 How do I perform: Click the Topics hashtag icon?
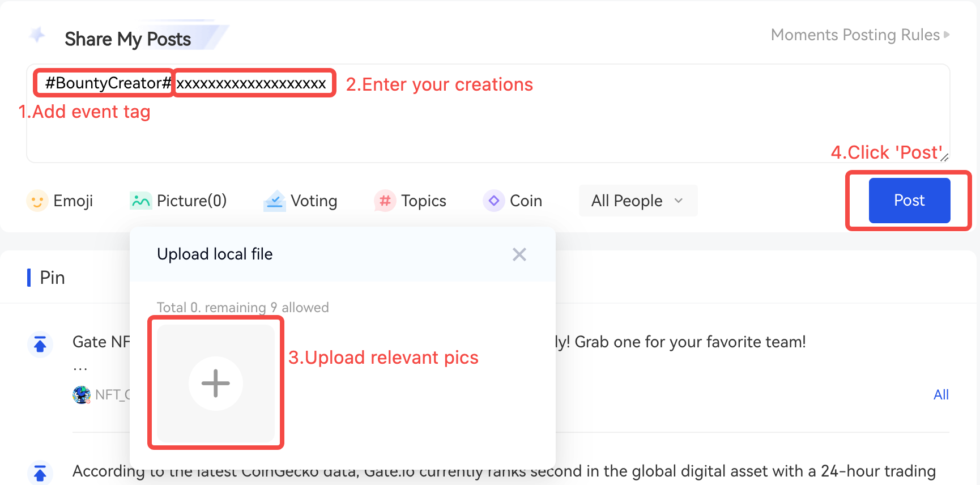point(385,201)
